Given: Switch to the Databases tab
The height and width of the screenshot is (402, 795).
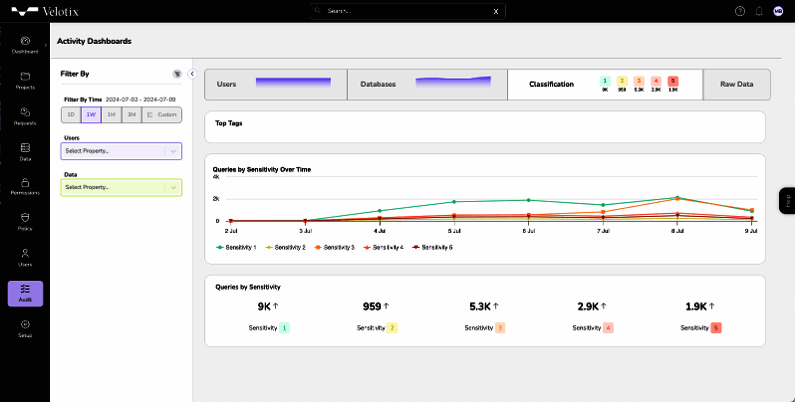Looking at the screenshot, I should (427, 85).
